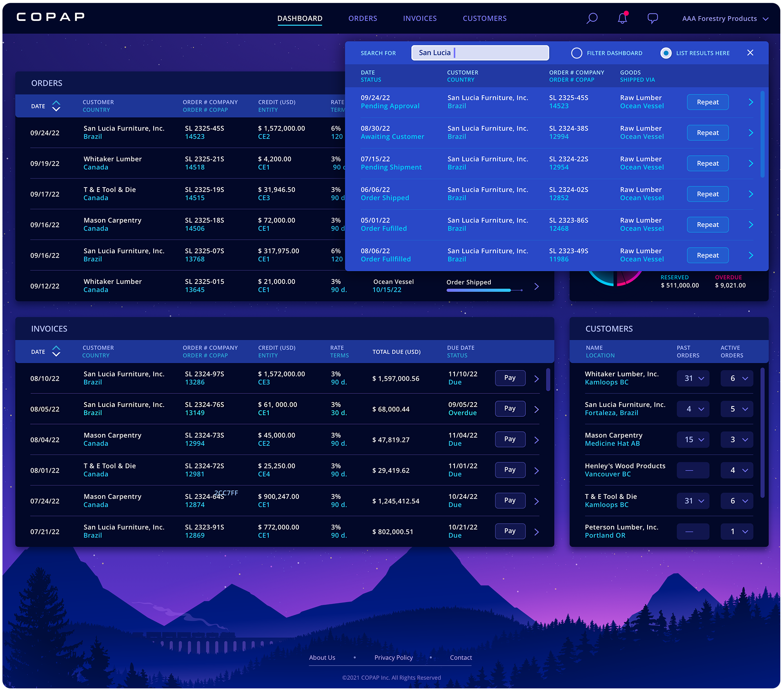Open notifications bell icon

tap(622, 18)
